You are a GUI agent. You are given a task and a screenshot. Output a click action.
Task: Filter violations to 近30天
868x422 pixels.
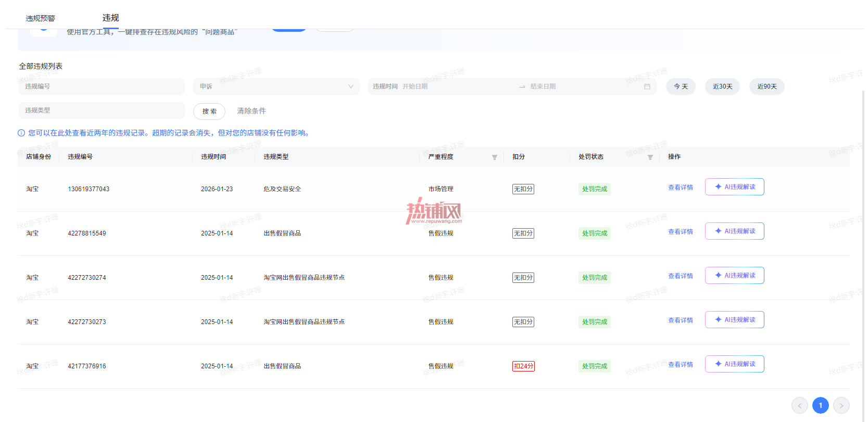tap(723, 86)
